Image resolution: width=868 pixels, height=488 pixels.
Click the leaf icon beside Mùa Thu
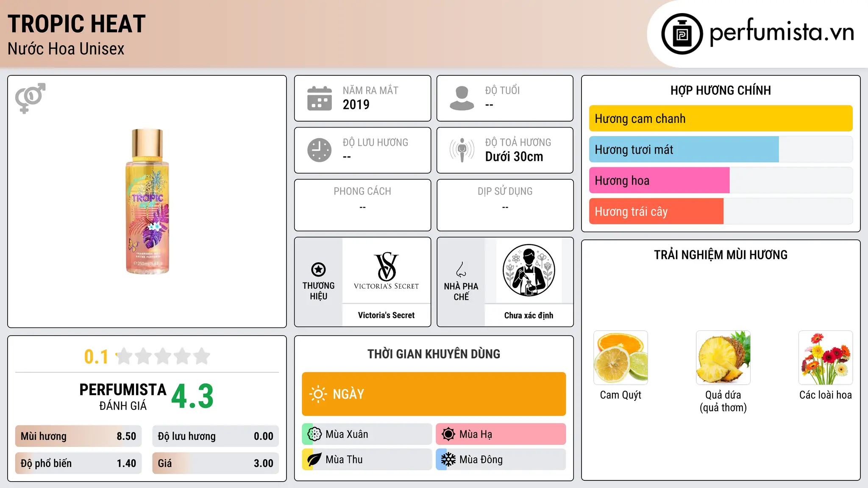(314, 460)
